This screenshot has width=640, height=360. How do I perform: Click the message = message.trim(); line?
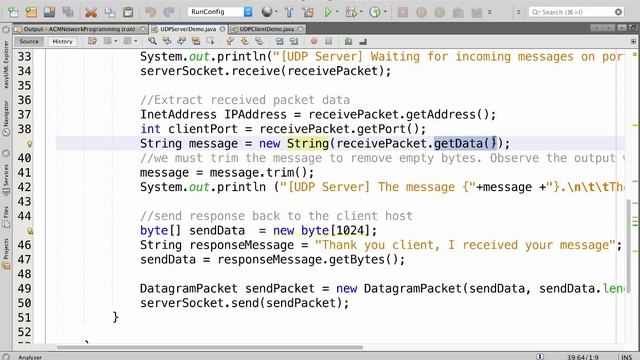point(227,173)
